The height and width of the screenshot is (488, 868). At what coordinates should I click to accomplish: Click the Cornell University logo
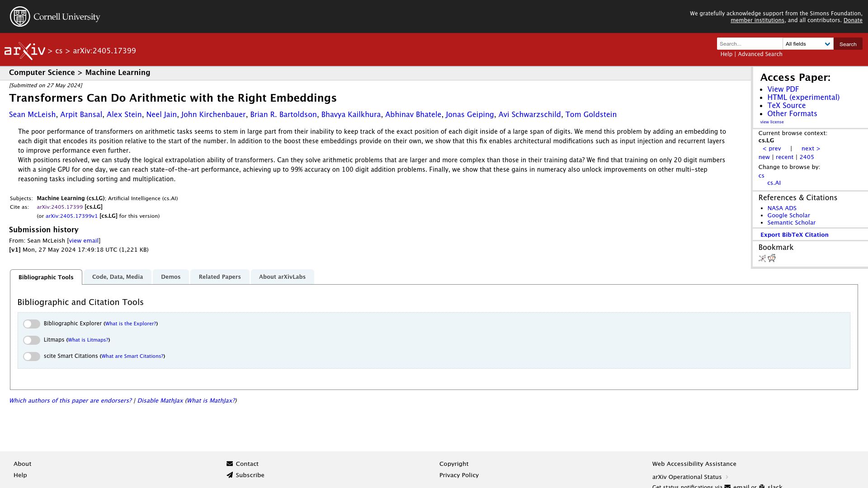point(55,17)
